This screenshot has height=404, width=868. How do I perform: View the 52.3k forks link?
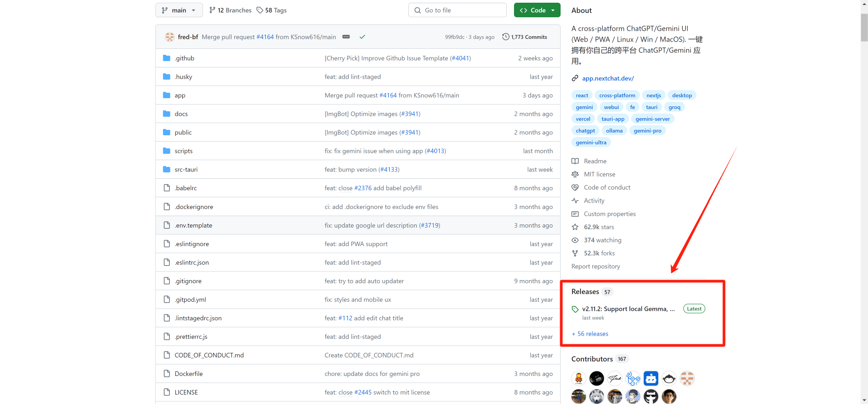click(x=599, y=253)
